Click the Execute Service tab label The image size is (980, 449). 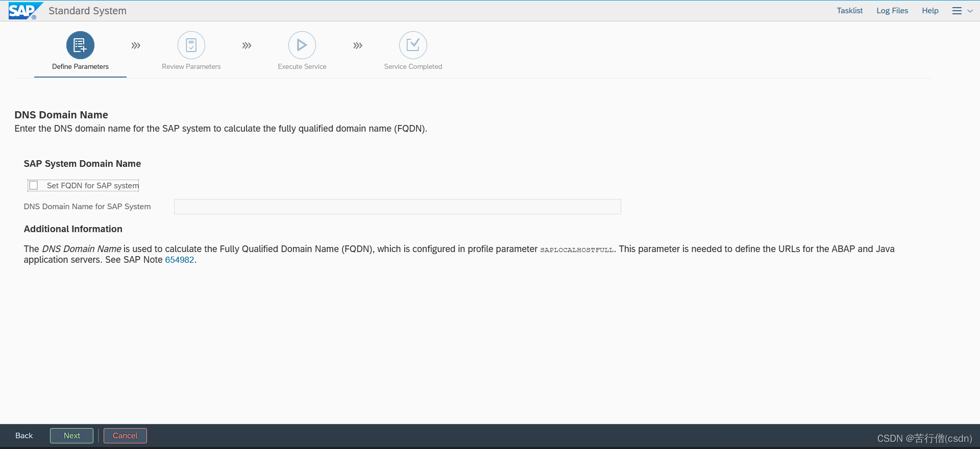[302, 66]
